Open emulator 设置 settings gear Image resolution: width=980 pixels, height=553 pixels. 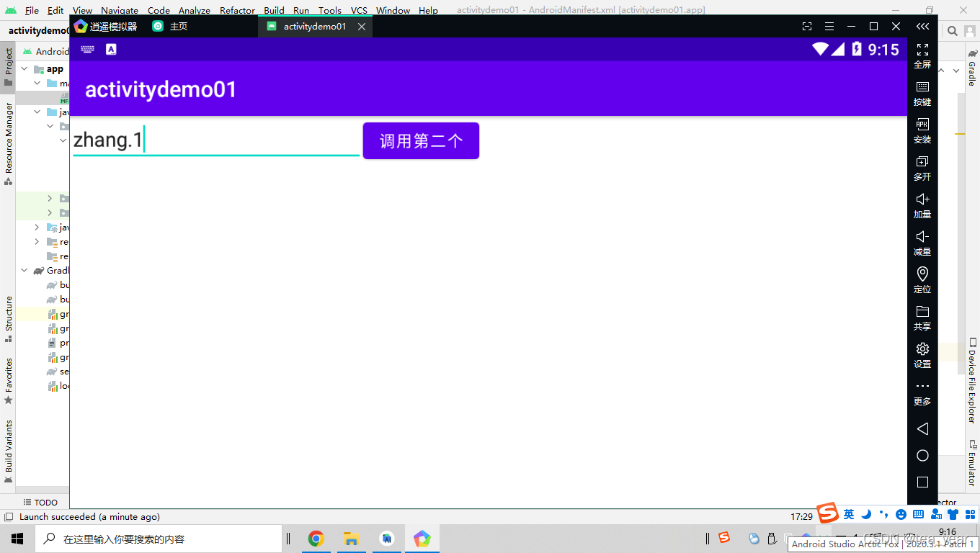pyautogui.click(x=922, y=349)
